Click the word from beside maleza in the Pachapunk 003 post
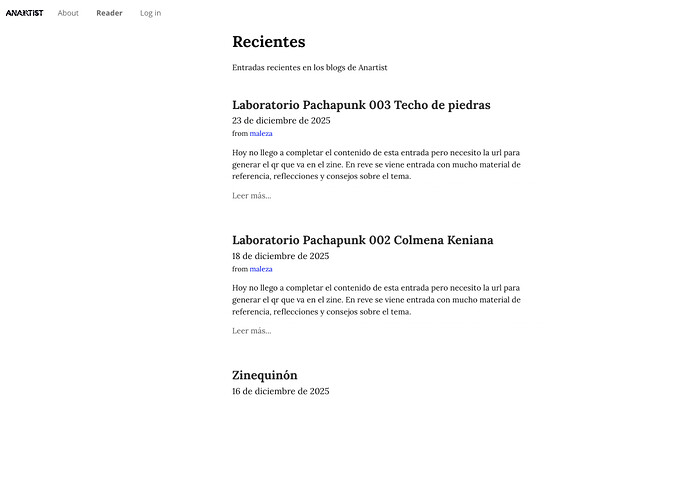 coord(240,133)
